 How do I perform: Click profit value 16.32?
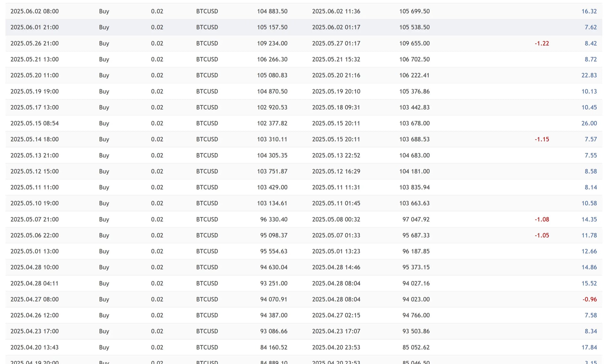tap(589, 11)
